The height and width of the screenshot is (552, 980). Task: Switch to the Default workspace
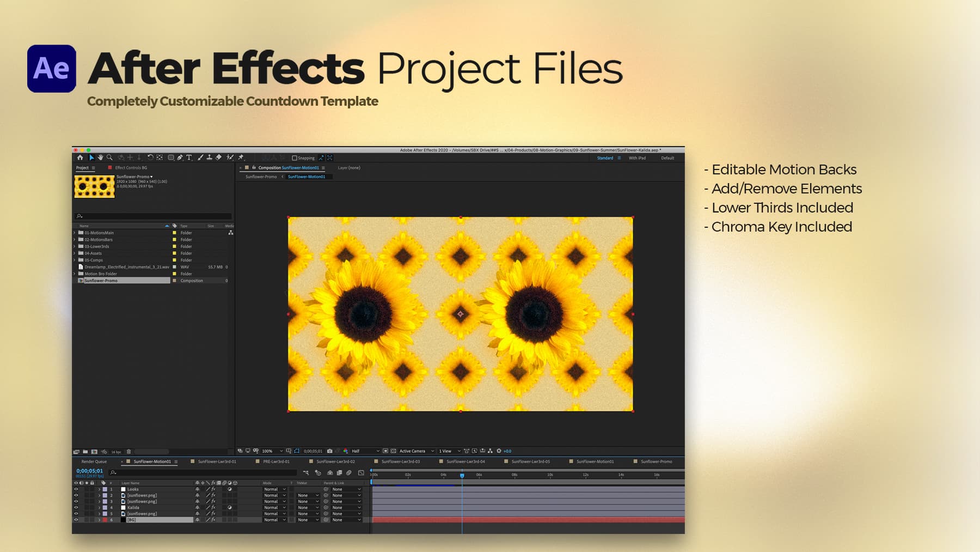pos(667,158)
